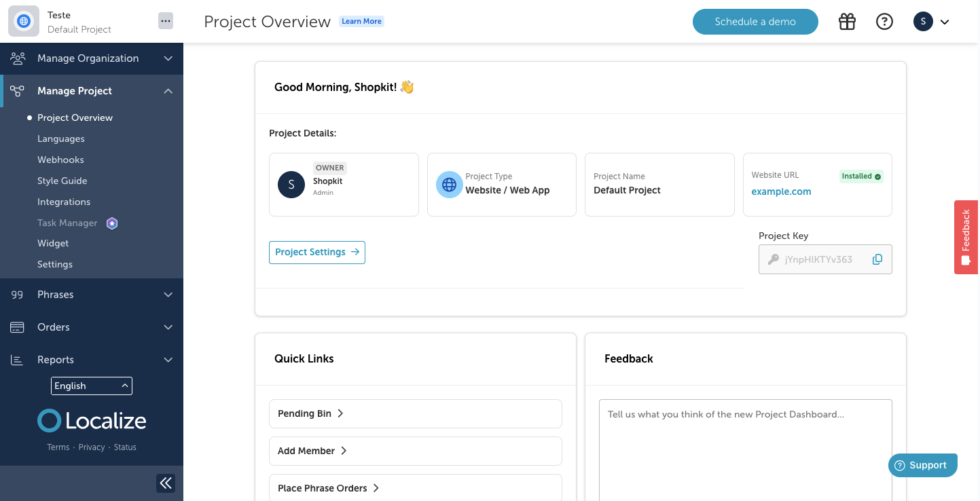Open the help question mark icon
Screen dimensions: 980x501
pos(884,22)
